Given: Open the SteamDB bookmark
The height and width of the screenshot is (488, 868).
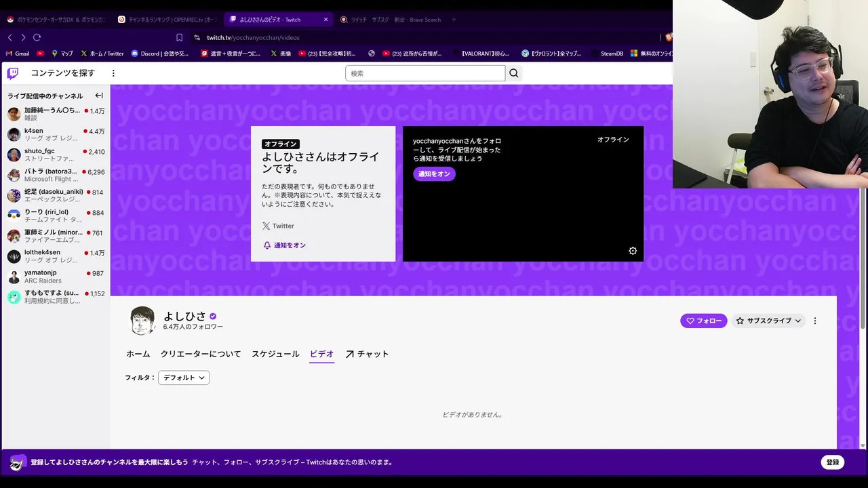Looking at the screenshot, I should [606, 54].
